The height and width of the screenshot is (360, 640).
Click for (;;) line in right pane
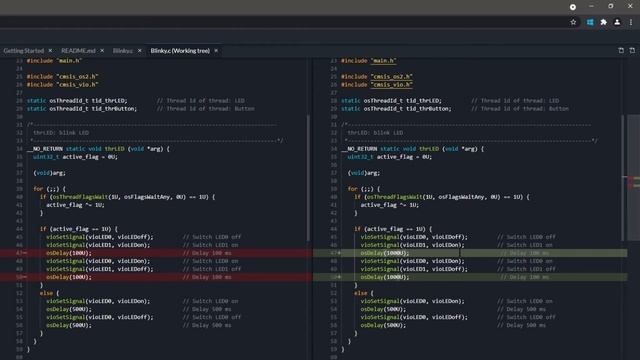point(364,189)
